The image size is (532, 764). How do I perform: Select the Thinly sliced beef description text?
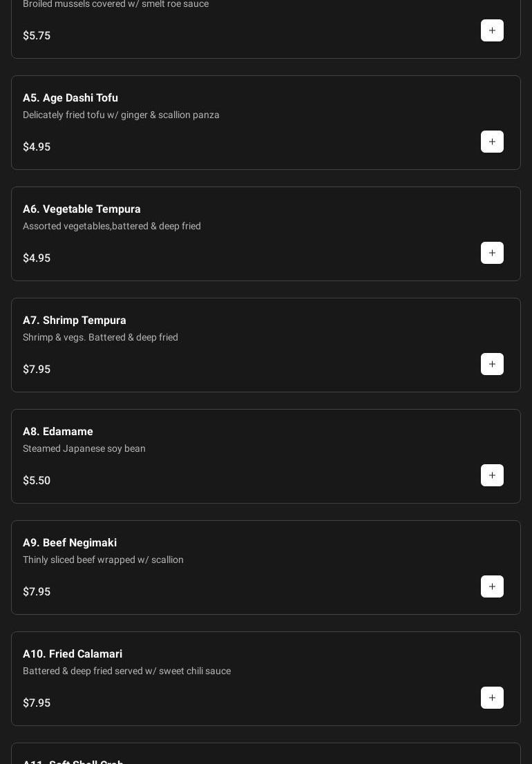103,560
